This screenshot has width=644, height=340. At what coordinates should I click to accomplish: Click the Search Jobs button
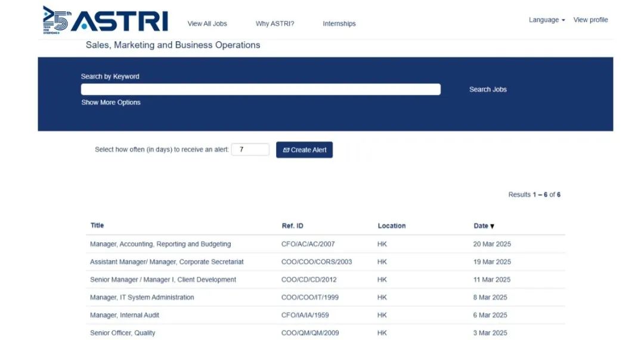[x=488, y=89]
